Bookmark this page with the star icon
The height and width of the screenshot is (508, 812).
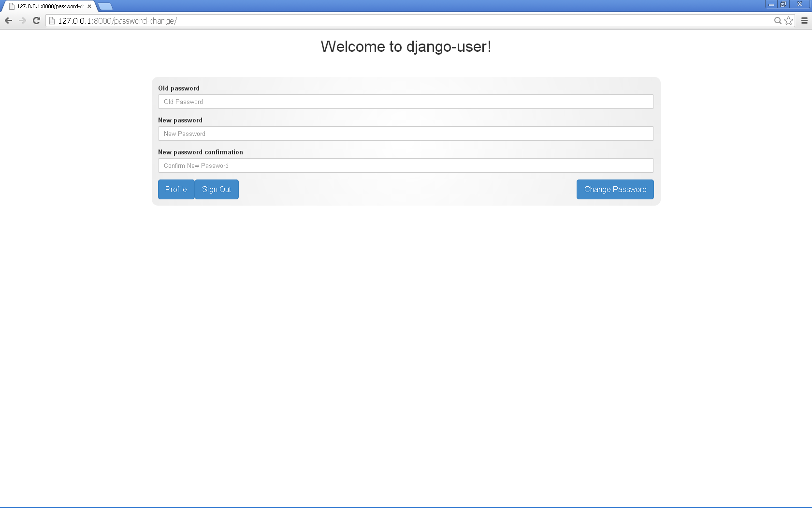tap(789, 21)
